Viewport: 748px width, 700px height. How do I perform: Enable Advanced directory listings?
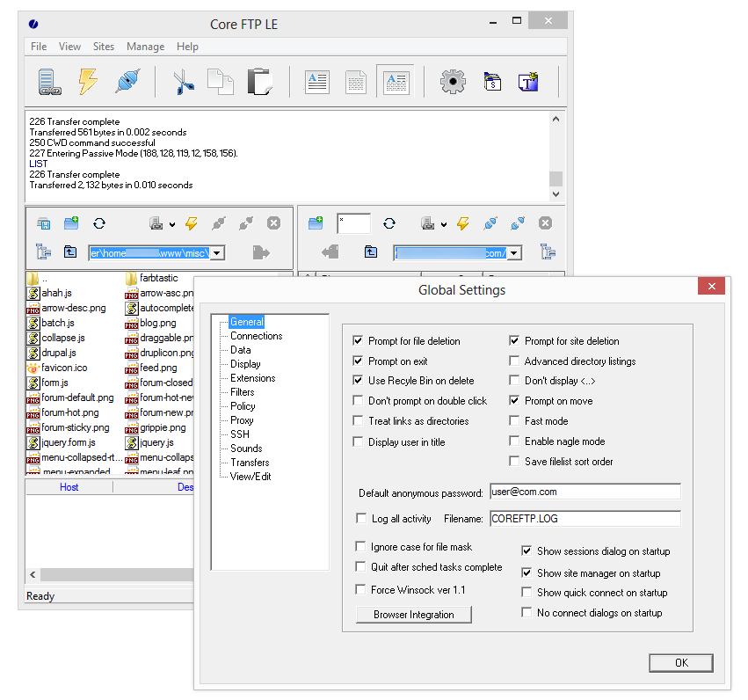514,361
